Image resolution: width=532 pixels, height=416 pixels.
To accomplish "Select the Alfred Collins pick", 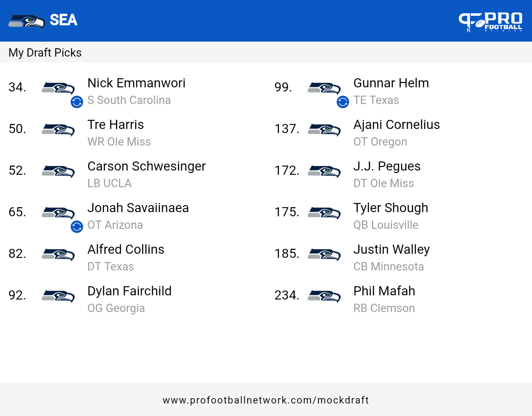I will coord(126,250).
